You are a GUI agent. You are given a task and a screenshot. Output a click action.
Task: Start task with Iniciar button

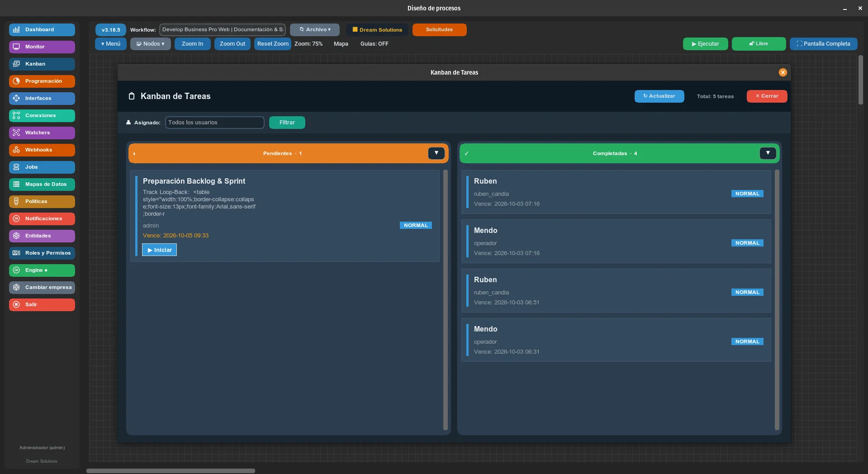[159, 250]
